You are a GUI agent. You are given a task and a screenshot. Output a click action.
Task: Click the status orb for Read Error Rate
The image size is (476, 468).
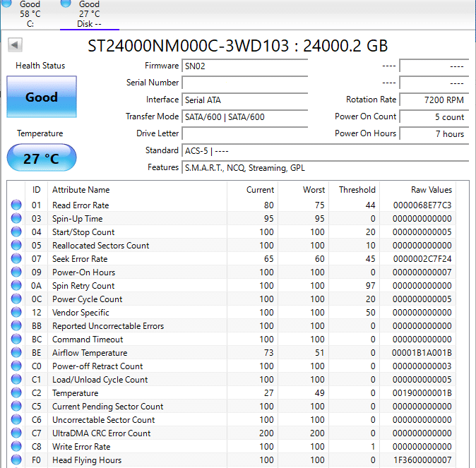[x=16, y=205]
